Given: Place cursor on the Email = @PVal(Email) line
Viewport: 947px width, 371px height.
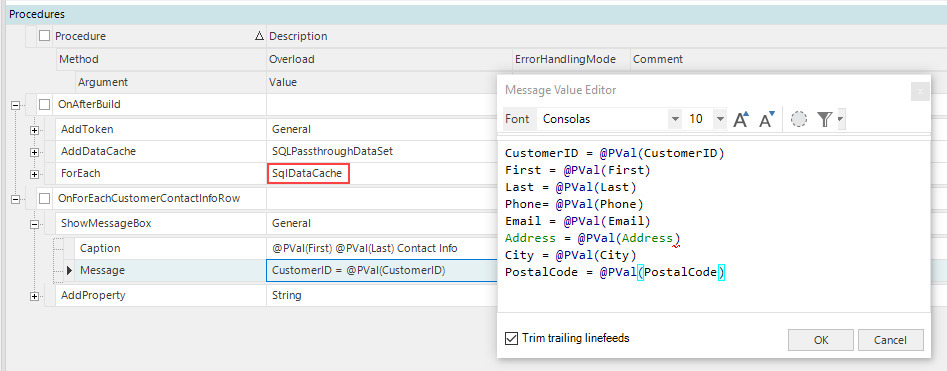Looking at the screenshot, I should (577, 221).
